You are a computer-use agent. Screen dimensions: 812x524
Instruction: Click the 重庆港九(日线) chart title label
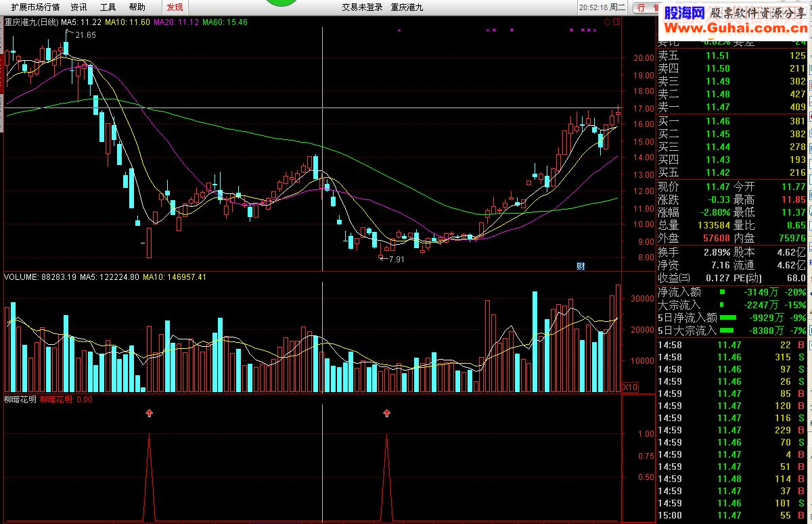pyautogui.click(x=31, y=22)
